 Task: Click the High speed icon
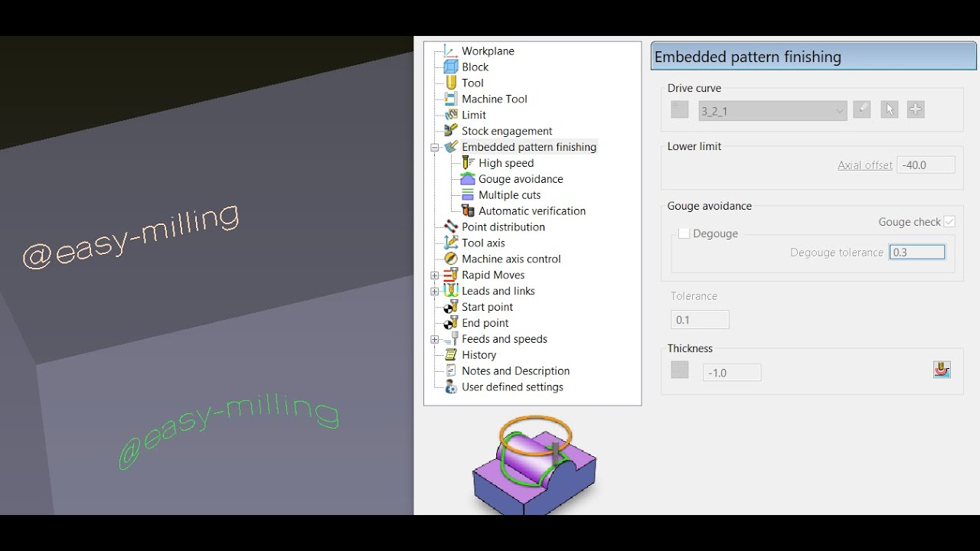468,163
